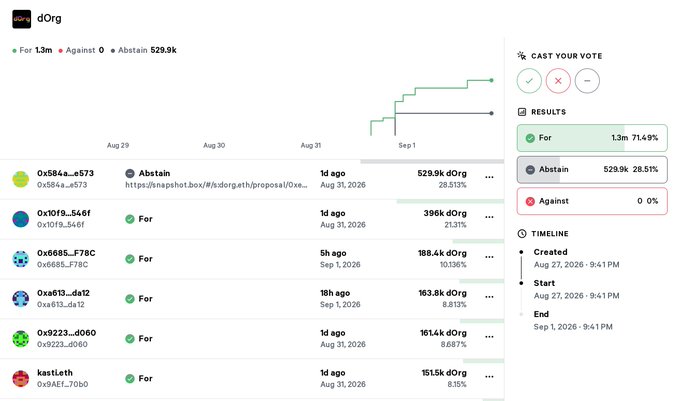Image resolution: width=680 pixels, height=401 pixels.
Task: Click the Abstain choice icon for 0x584a...e573
Action: tap(130, 173)
